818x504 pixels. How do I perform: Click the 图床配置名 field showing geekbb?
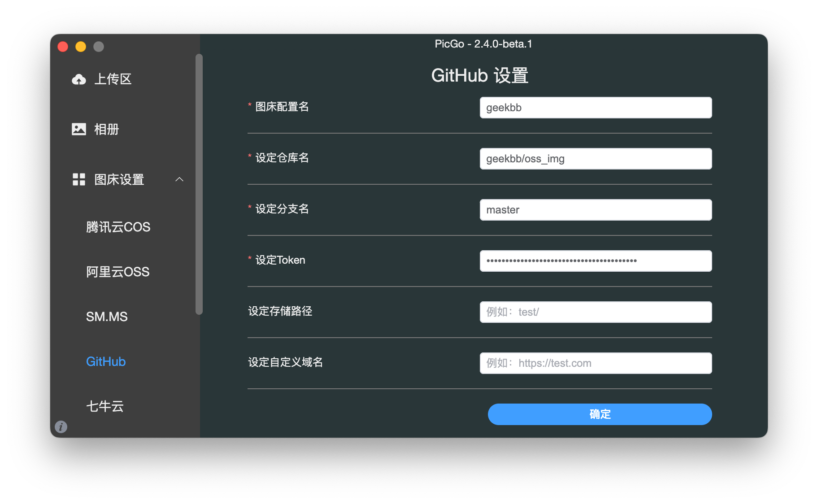pos(595,108)
